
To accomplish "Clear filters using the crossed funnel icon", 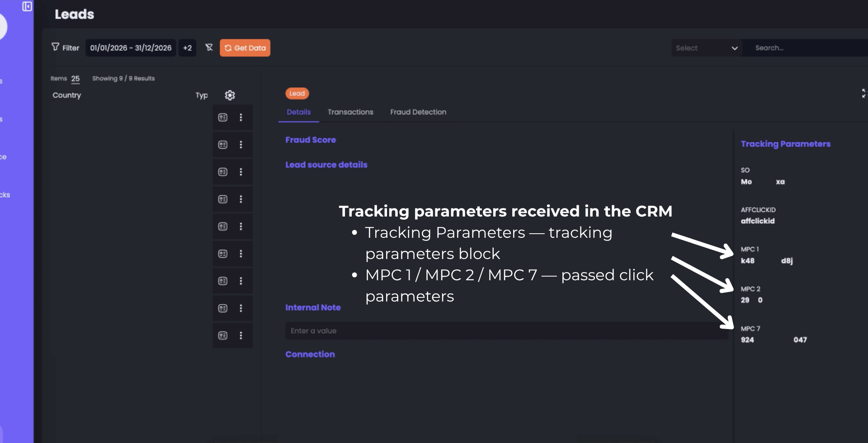I will [209, 47].
